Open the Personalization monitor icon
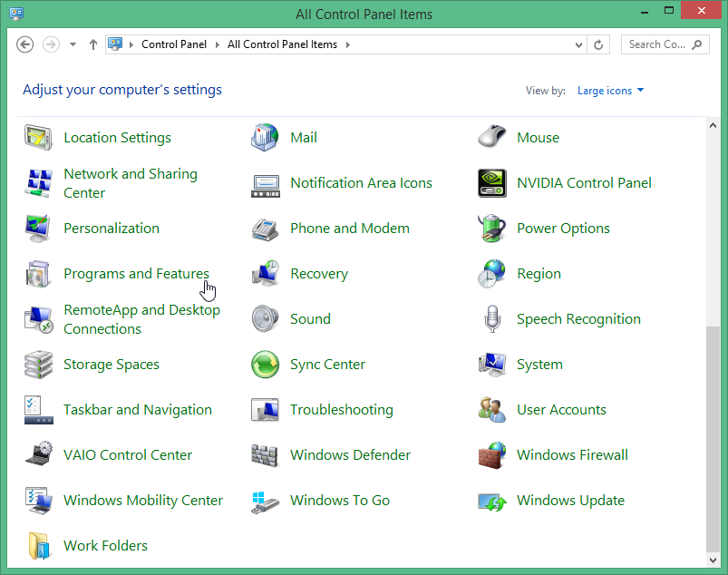The height and width of the screenshot is (575, 728). pos(39,229)
